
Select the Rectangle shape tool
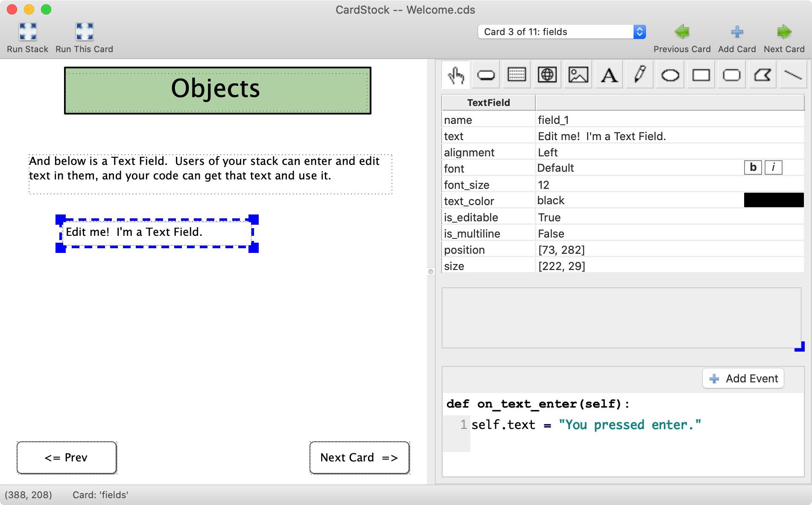(701, 75)
